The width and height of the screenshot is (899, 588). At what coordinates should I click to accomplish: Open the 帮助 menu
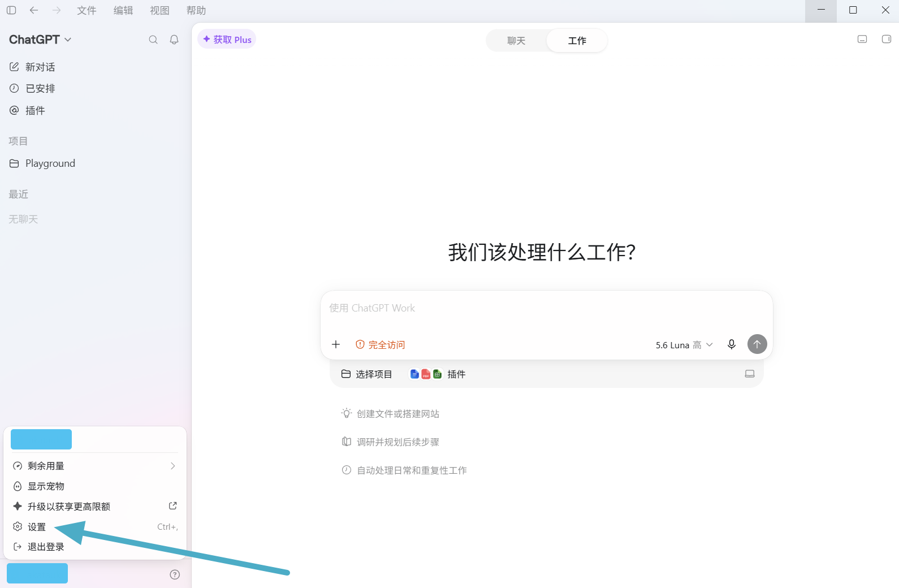(x=196, y=10)
